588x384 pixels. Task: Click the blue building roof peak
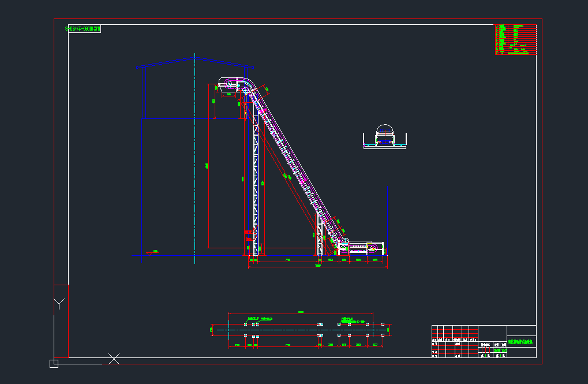pyautogui.click(x=195, y=58)
